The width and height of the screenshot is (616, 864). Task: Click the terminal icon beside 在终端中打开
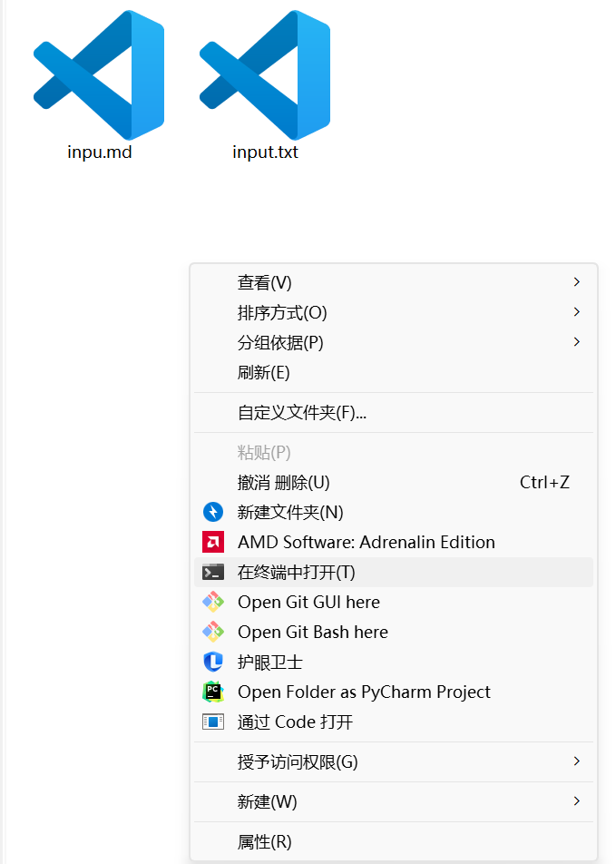pyautogui.click(x=214, y=572)
